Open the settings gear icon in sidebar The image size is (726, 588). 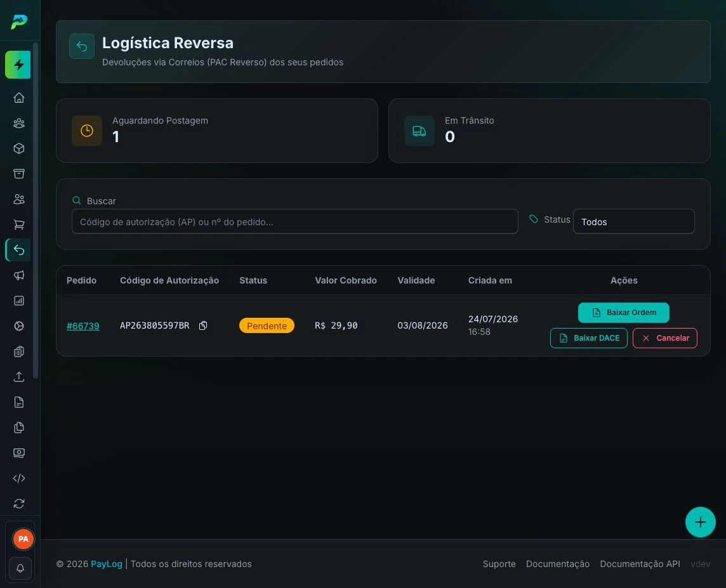19,326
